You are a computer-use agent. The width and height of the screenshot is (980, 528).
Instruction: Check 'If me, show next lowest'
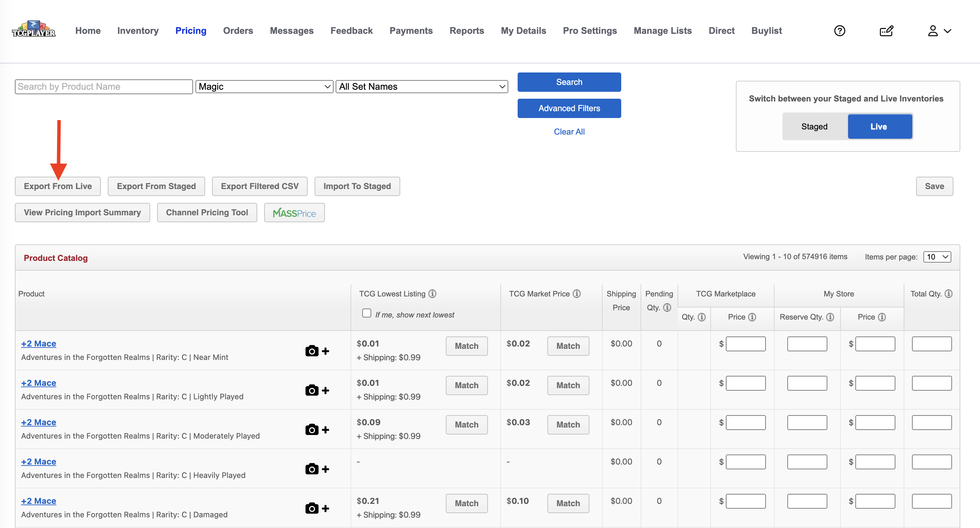pyautogui.click(x=366, y=313)
